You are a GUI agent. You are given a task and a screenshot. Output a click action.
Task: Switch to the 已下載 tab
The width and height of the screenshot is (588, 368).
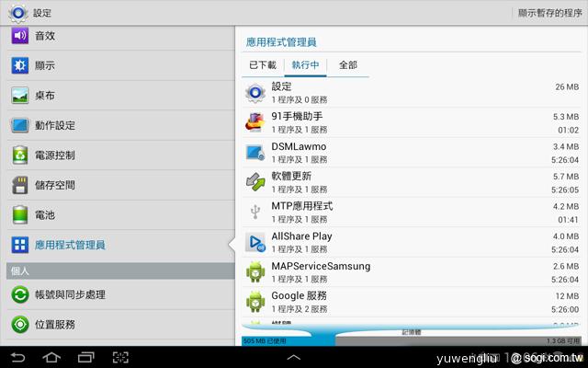point(263,65)
